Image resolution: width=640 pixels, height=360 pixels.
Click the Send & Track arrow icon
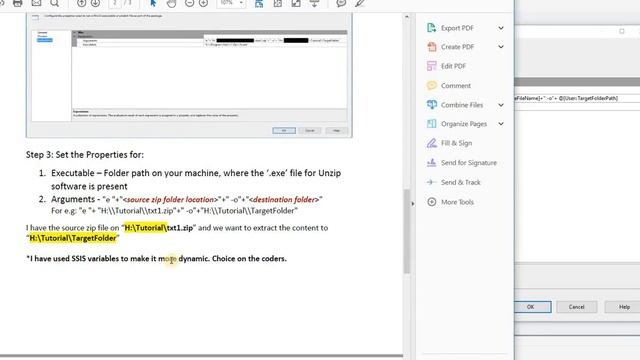(431, 182)
